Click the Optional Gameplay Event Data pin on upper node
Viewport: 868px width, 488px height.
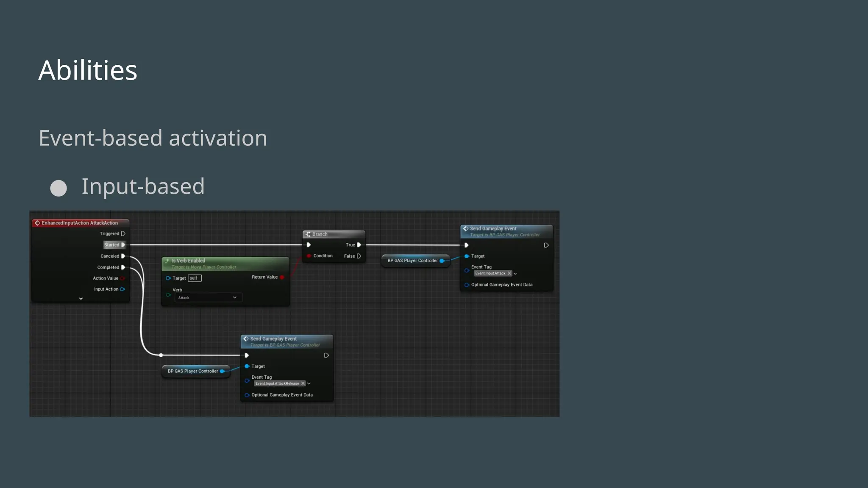pyautogui.click(x=467, y=285)
